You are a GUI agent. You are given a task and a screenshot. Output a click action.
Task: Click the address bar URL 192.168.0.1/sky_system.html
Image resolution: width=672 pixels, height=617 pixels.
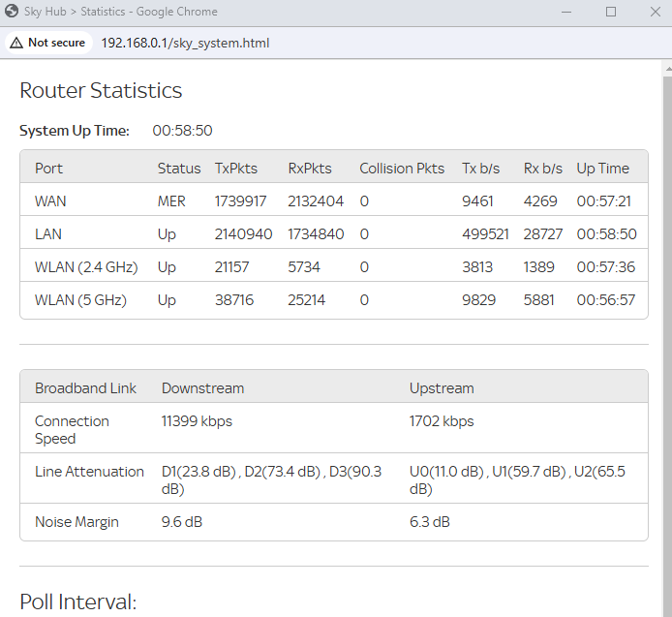pyautogui.click(x=185, y=44)
